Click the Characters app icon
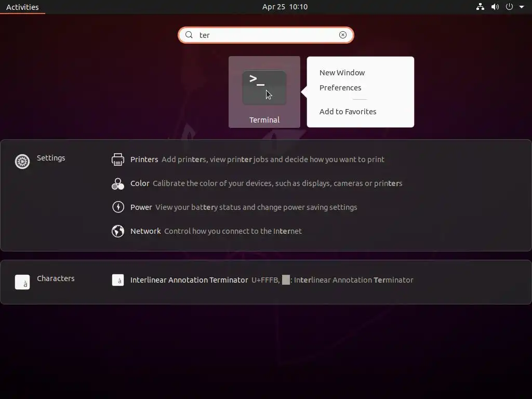 coord(22,282)
